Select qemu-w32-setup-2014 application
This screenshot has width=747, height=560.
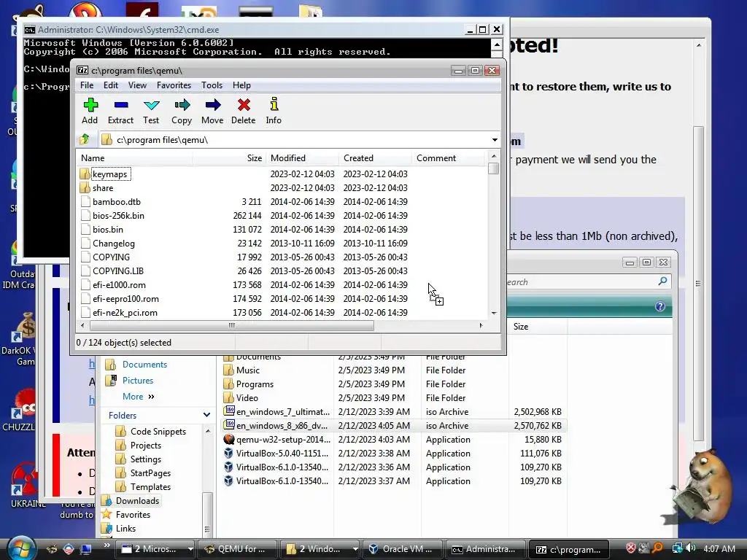(283, 439)
